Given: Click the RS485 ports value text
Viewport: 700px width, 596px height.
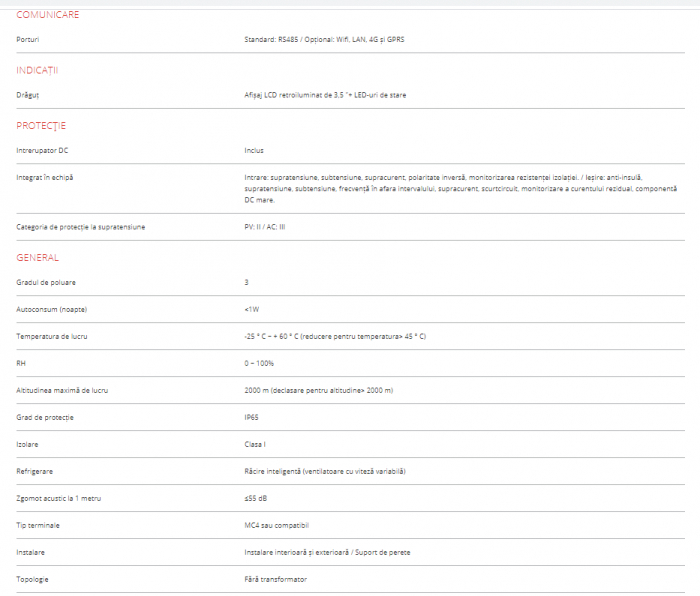Looking at the screenshot, I should click(325, 39).
